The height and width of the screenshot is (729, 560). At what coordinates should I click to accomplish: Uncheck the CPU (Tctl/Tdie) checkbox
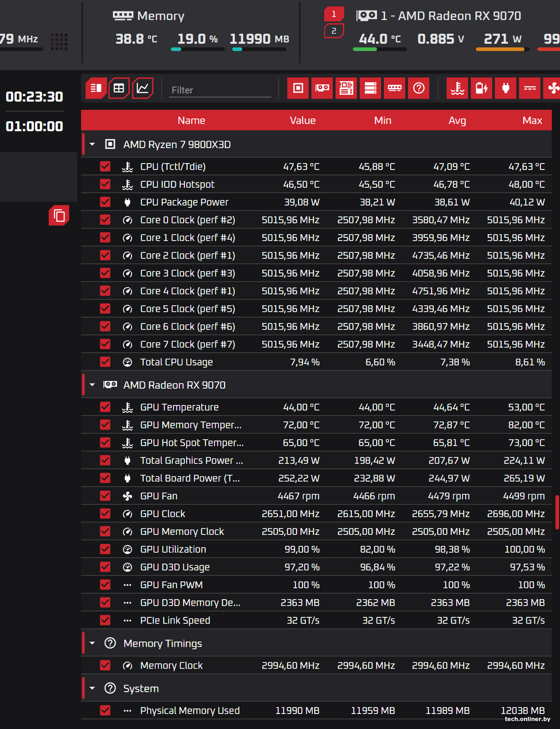click(x=105, y=166)
